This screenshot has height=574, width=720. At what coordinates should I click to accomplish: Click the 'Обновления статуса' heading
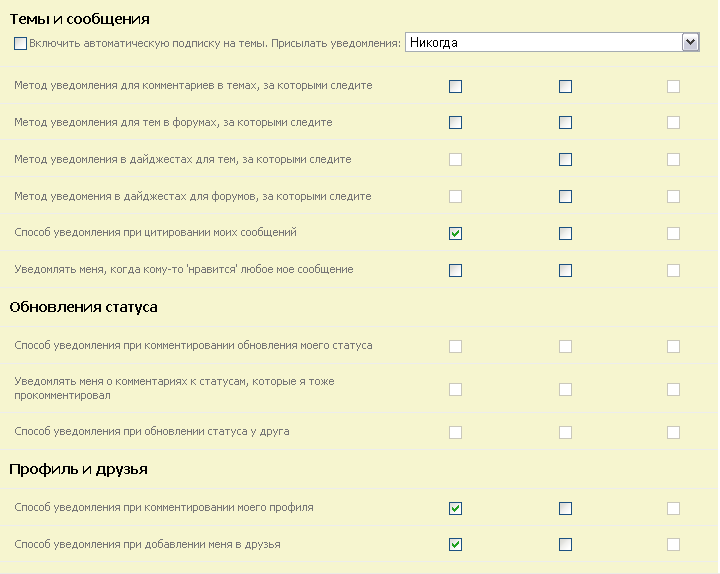(x=83, y=307)
